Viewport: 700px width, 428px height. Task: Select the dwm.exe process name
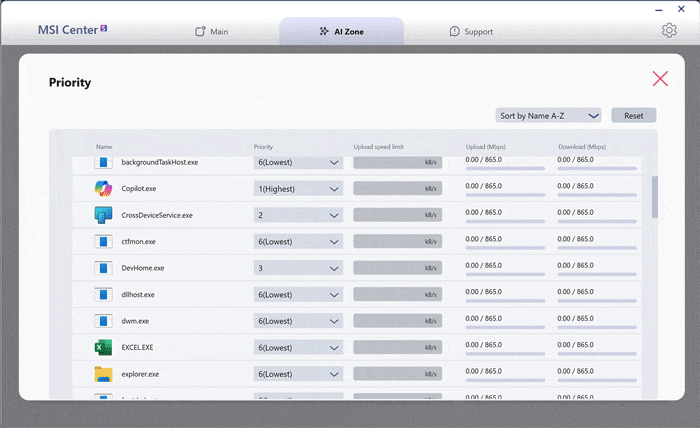[x=135, y=321]
